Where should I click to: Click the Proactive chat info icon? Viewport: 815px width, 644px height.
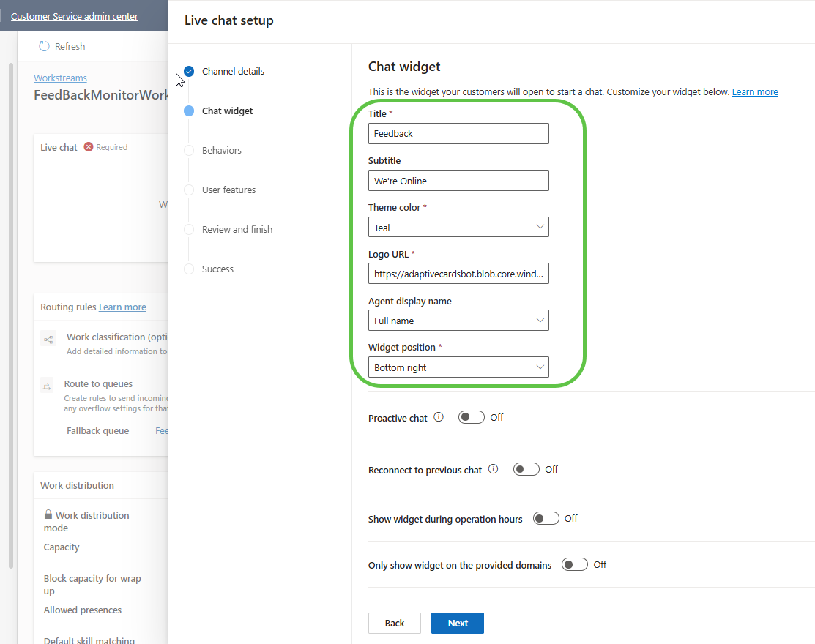pyautogui.click(x=439, y=417)
